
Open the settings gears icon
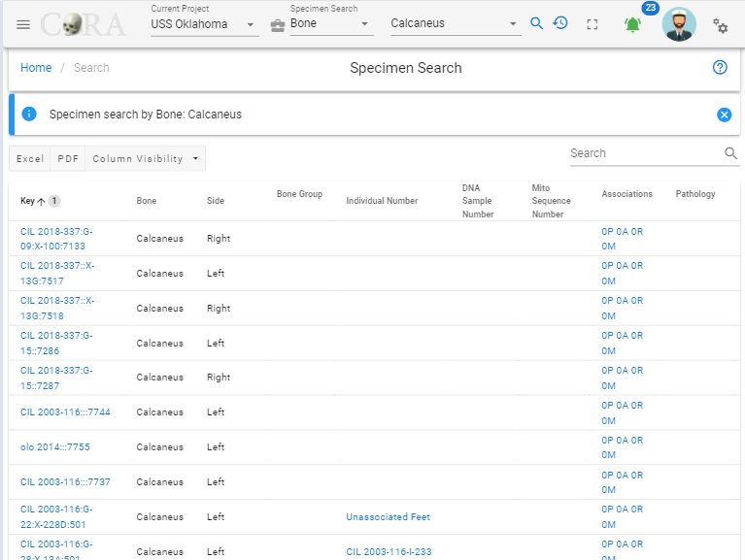click(x=720, y=25)
